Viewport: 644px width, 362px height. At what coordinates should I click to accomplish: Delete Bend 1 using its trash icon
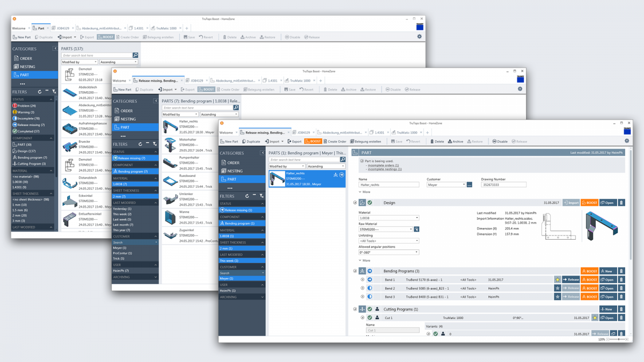(x=621, y=279)
